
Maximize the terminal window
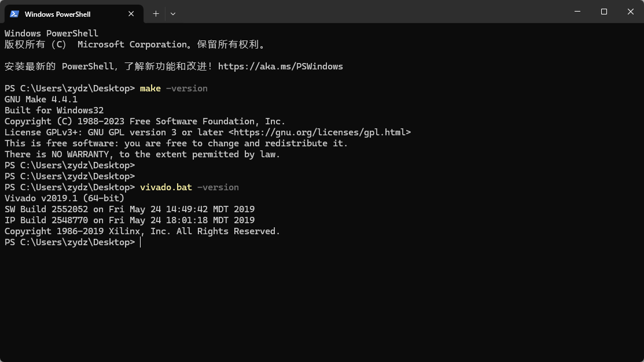[604, 12]
